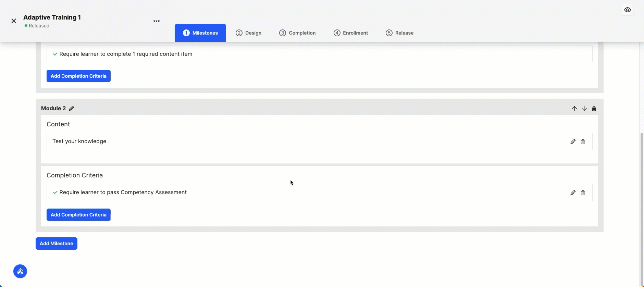This screenshot has width=644, height=287.
Task: Select the Test your knowledge row
Action: (319, 141)
